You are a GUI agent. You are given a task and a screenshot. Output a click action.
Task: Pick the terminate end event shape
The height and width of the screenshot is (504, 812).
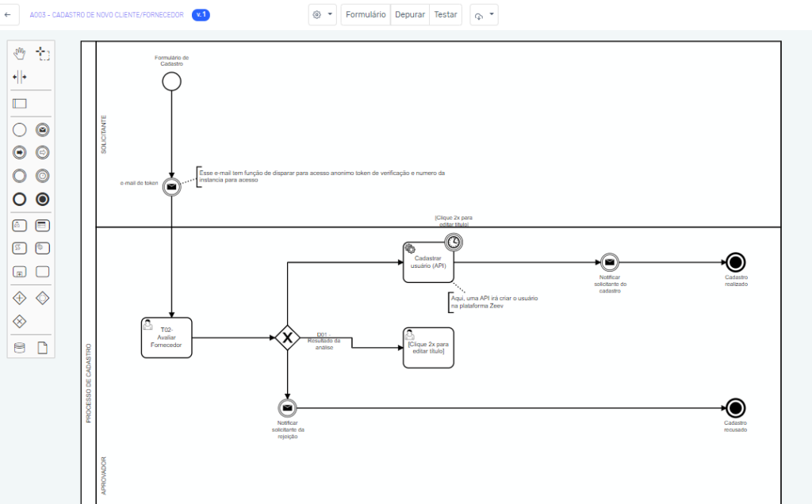pyautogui.click(x=42, y=199)
